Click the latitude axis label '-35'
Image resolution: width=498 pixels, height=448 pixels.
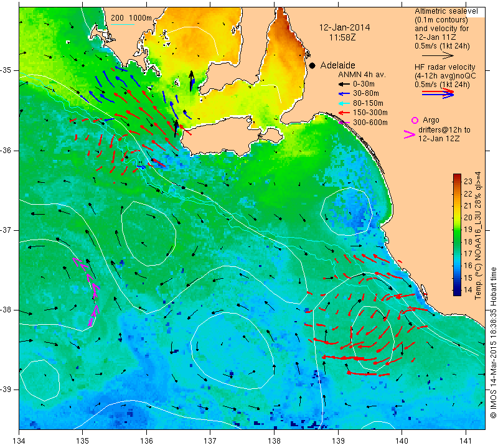[6, 70]
